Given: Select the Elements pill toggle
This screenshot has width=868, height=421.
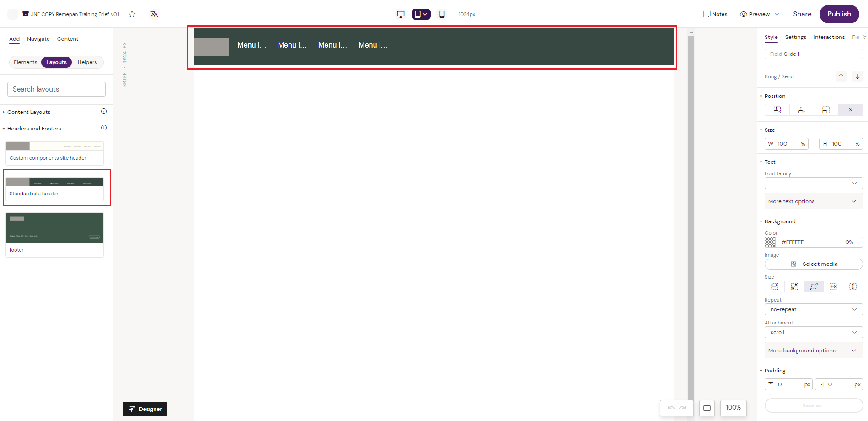Looking at the screenshot, I should point(25,62).
